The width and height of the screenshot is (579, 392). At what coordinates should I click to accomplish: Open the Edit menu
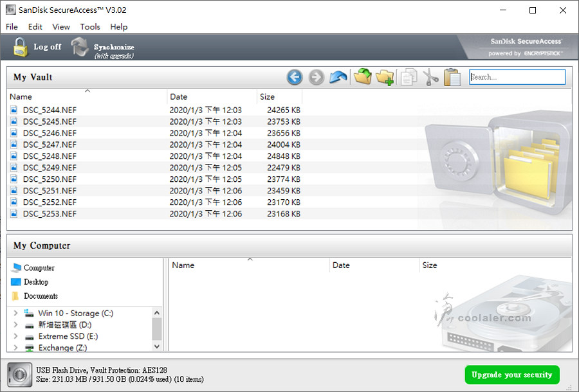(x=35, y=27)
